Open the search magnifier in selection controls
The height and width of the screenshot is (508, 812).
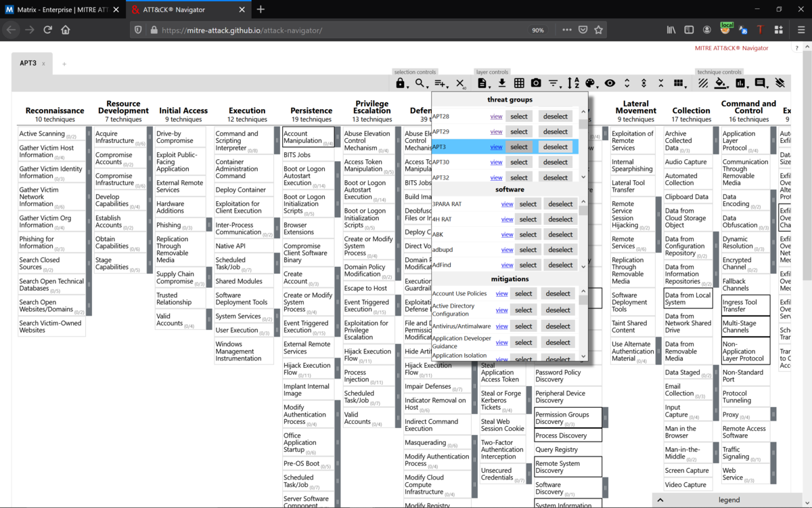tap(421, 83)
